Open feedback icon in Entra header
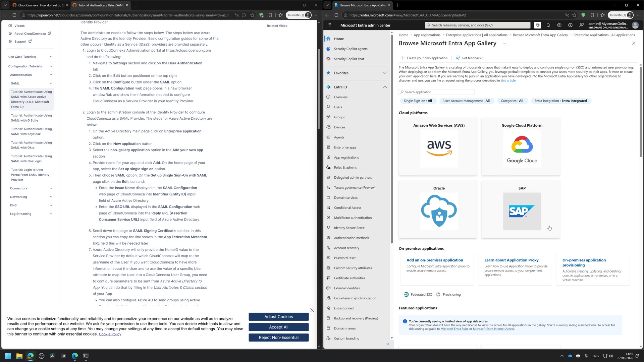Image resolution: width=644 pixels, height=362 pixels. click(x=581, y=25)
